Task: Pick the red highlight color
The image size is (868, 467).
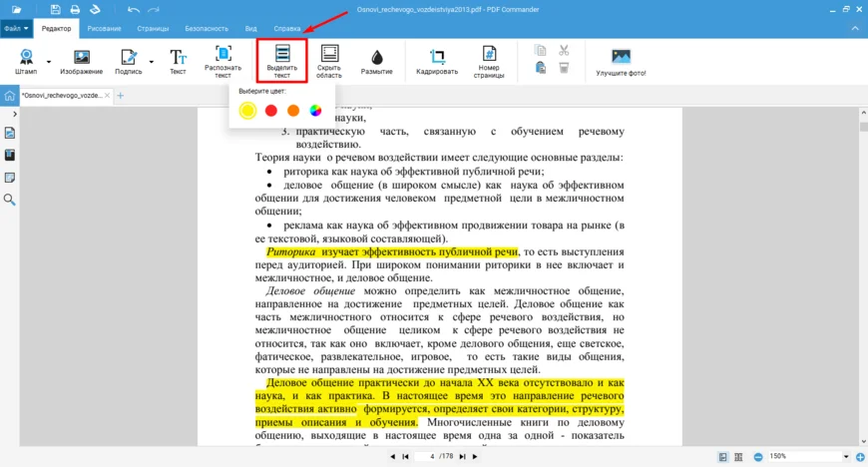Action: coord(270,111)
